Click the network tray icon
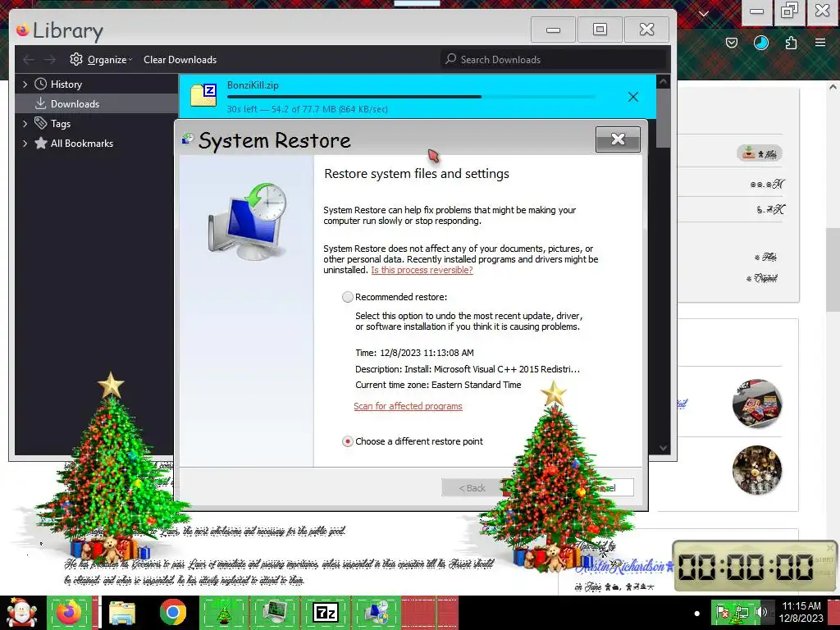This screenshot has width=840, height=630. [x=742, y=612]
